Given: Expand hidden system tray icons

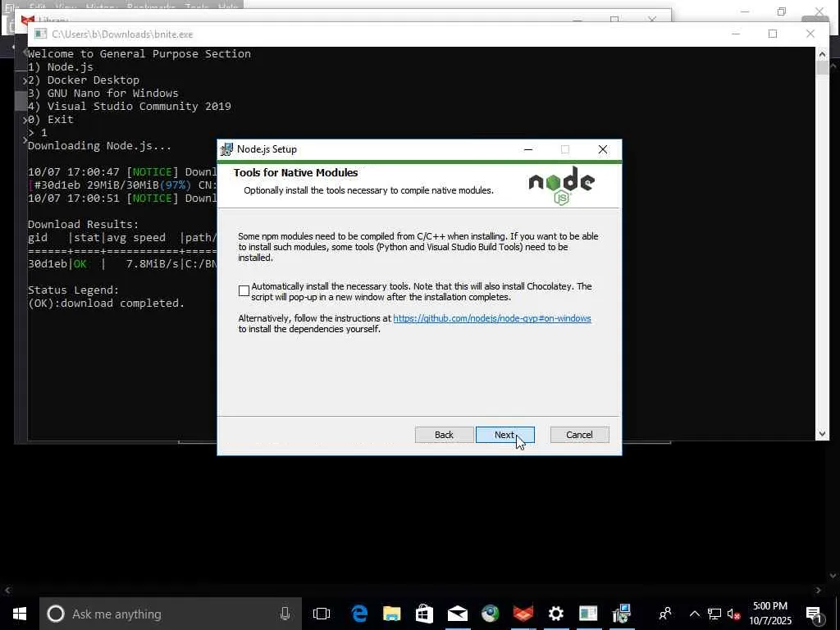Looking at the screenshot, I should [x=694, y=614].
